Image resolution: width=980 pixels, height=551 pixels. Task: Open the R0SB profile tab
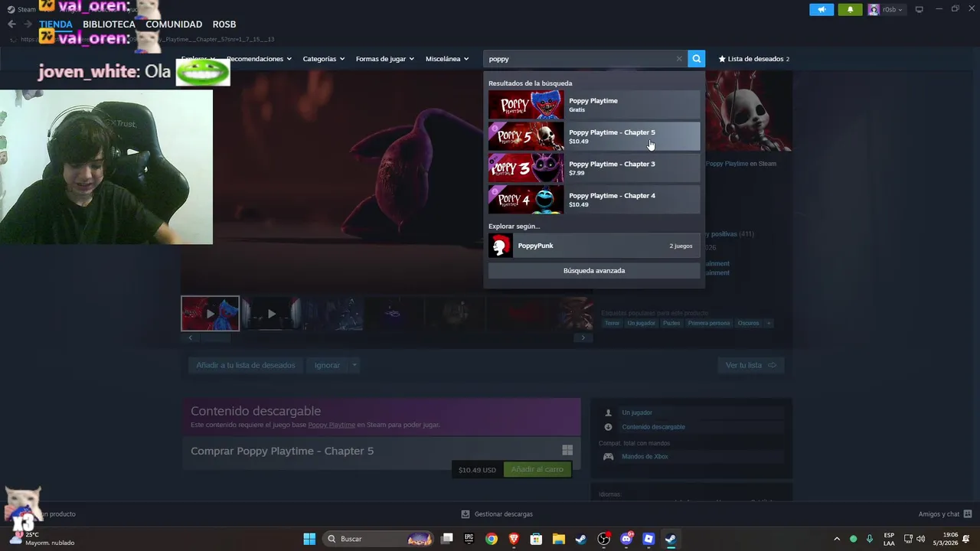click(224, 24)
